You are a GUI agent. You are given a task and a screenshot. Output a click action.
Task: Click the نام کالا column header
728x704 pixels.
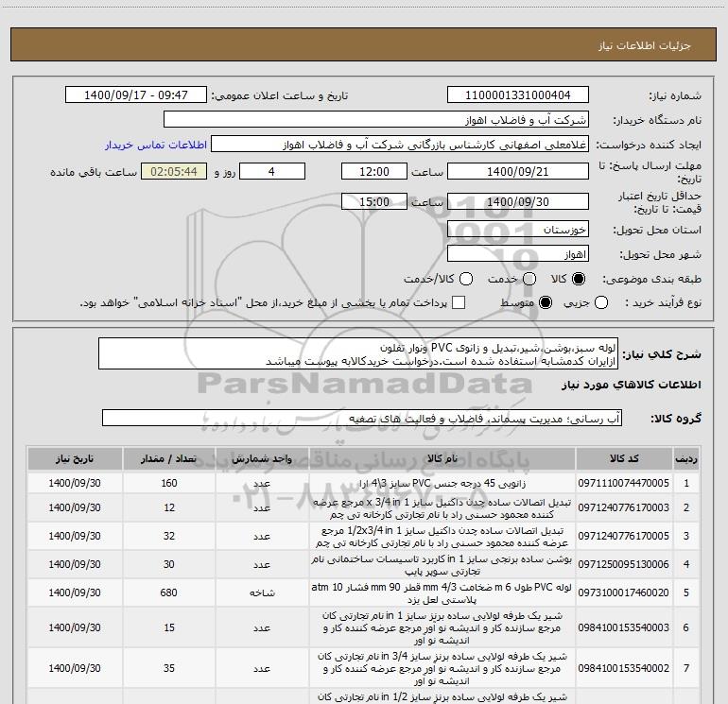coord(442,459)
